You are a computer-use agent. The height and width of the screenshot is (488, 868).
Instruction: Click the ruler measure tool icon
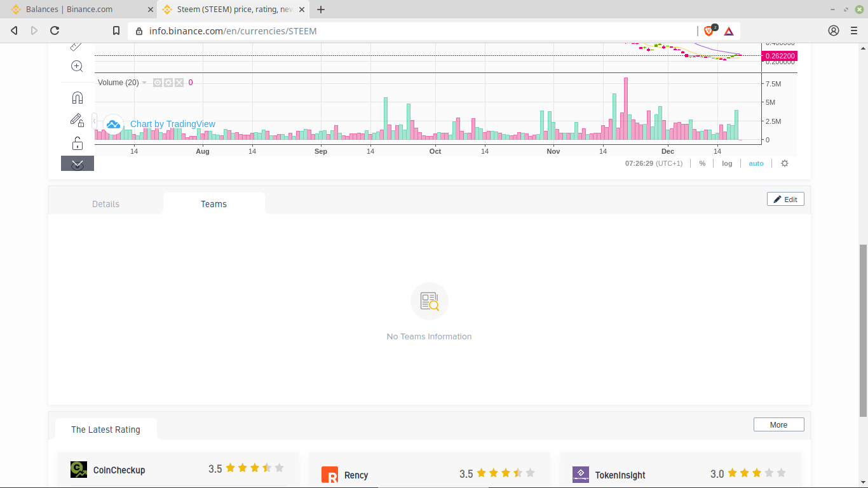coord(76,46)
